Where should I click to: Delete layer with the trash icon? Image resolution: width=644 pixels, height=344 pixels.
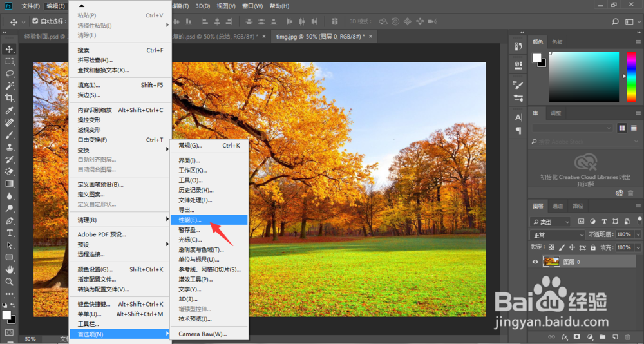point(627,337)
